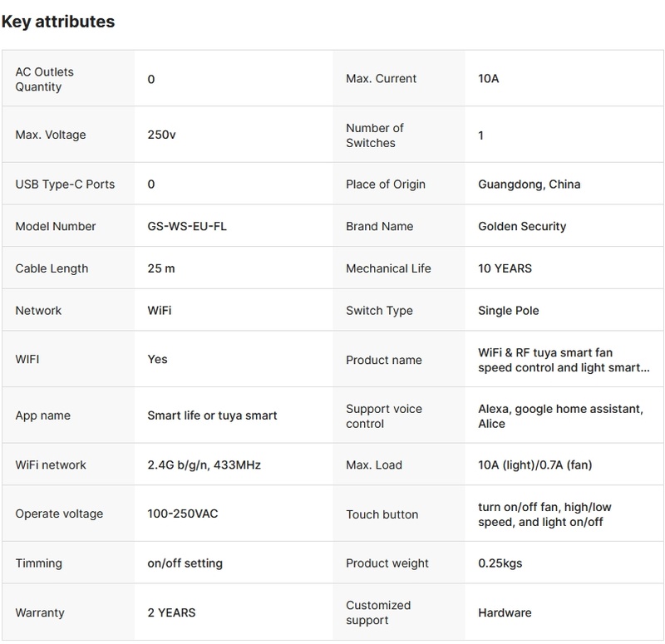Image resolution: width=665 pixels, height=644 pixels.
Task: Select the Single Pole switch type value
Action: click(x=509, y=311)
